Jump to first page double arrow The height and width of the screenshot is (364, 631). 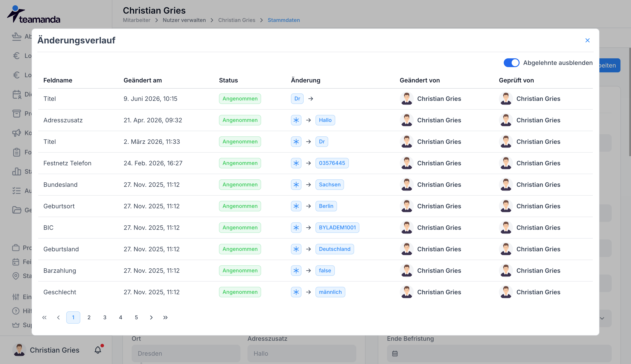(x=44, y=318)
